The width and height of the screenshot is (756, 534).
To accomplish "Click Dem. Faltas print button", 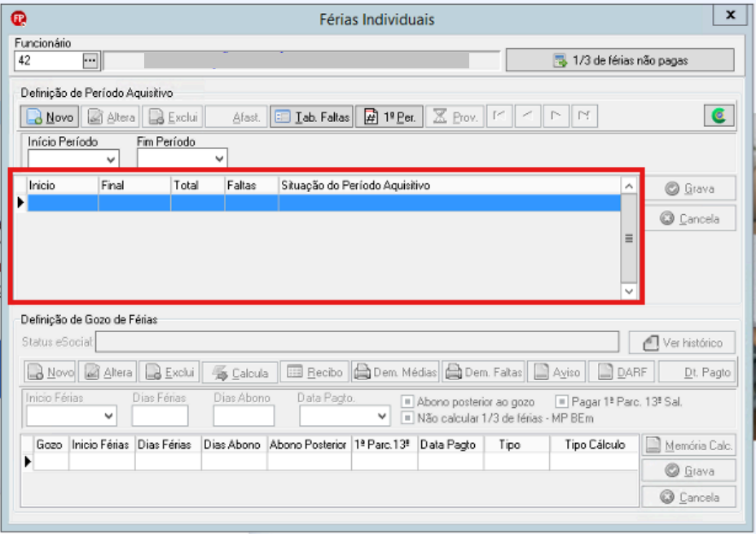I will tap(484, 372).
